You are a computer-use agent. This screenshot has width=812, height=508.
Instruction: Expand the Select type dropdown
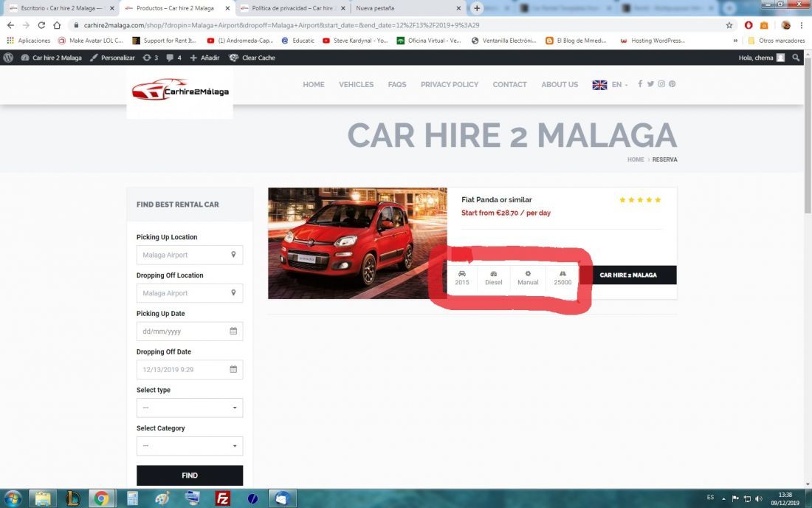tap(190, 408)
